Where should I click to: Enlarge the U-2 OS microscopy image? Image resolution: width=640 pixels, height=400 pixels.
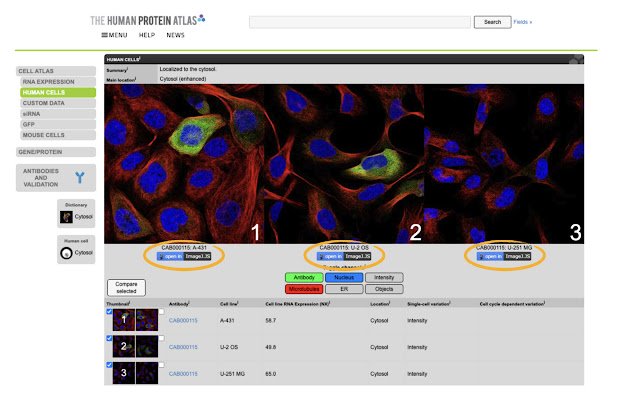coord(344,164)
